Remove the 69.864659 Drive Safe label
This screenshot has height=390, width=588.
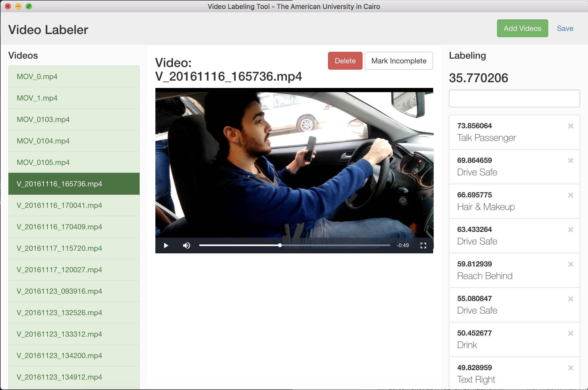pos(570,161)
